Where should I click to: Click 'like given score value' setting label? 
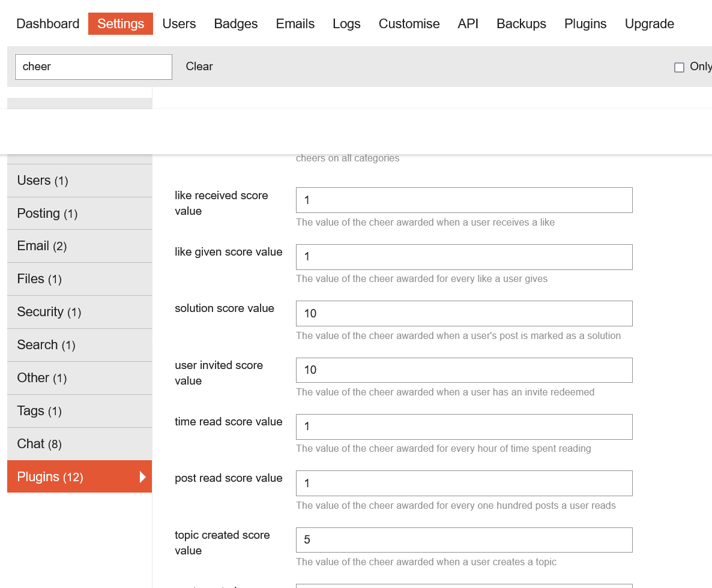[228, 252]
